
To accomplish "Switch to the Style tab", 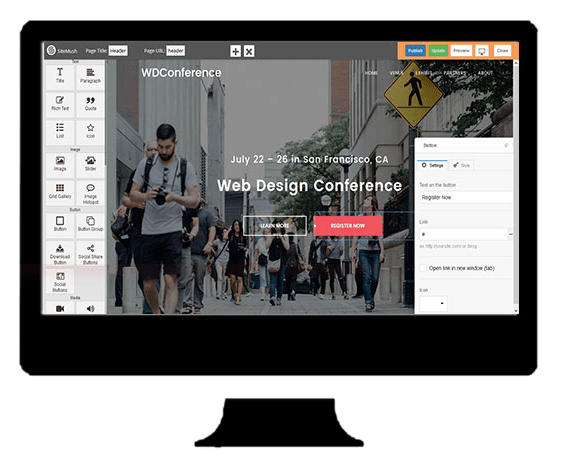I will click(461, 165).
